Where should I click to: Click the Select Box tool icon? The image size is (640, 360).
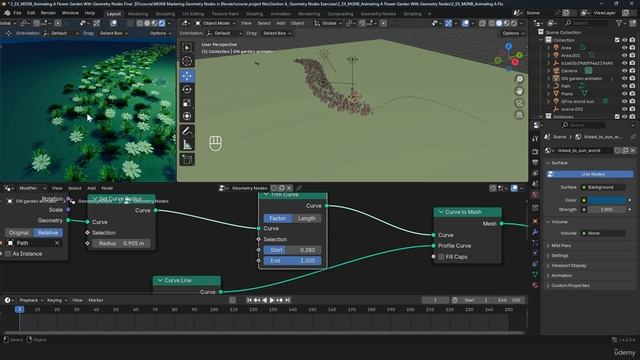pos(187,48)
